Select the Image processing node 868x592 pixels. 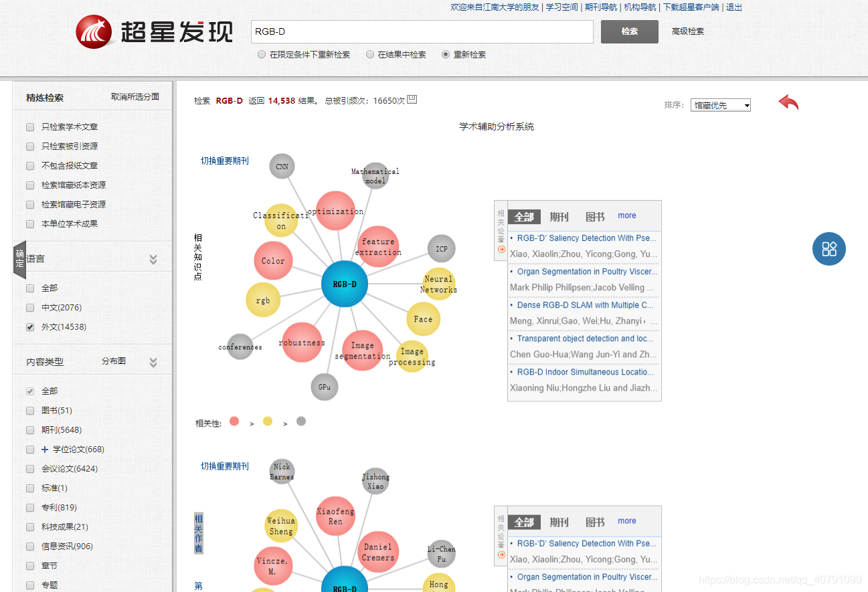[412, 356]
